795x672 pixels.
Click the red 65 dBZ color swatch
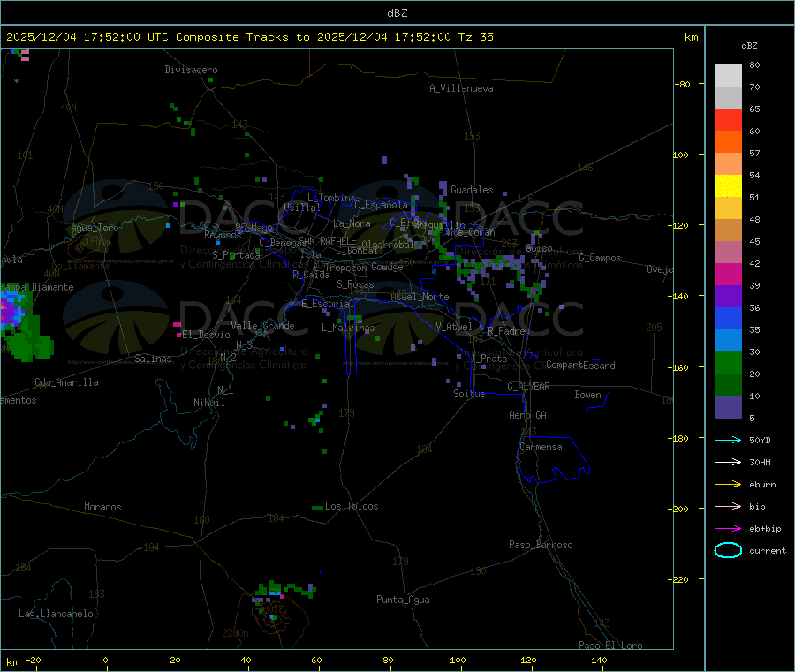(728, 119)
